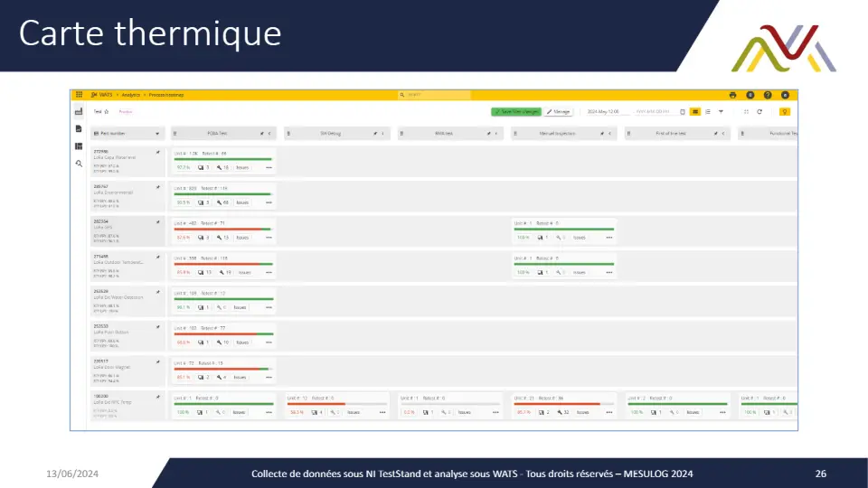The height and width of the screenshot is (488, 868).
Task: Favorite the Test filter with star icon
Action: pyautogui.click(x=107, y=112)
